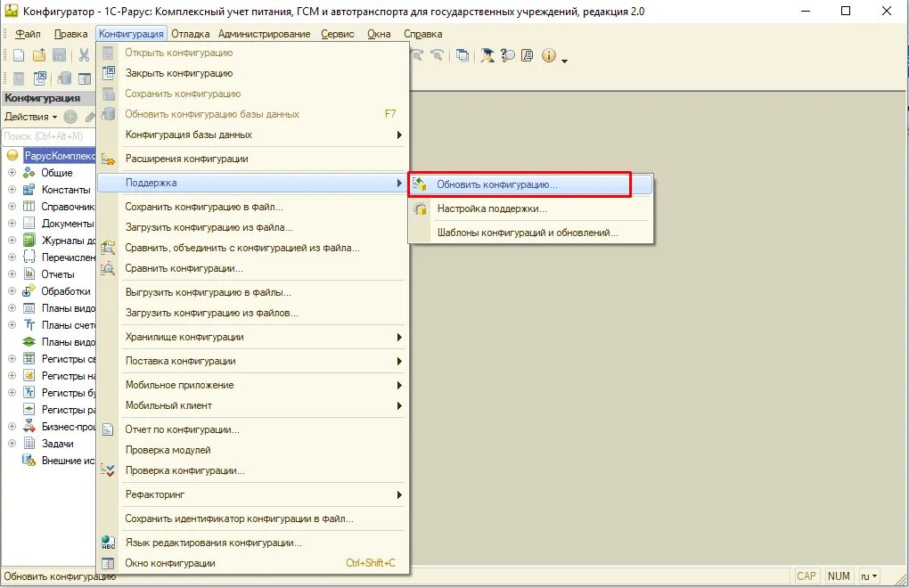Click the Compare configurations menu icon
The image size is (909, 588).
[x=108, y=268]
